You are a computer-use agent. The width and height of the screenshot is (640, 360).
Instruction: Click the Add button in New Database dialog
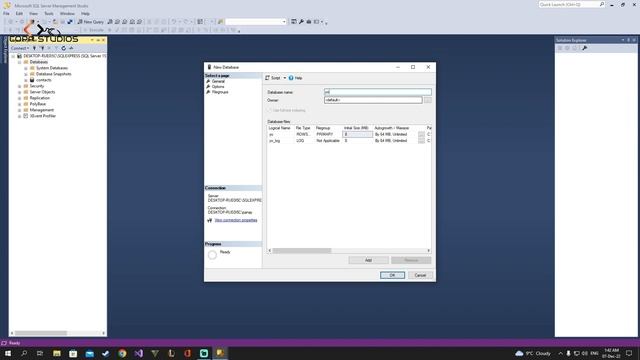368,260
